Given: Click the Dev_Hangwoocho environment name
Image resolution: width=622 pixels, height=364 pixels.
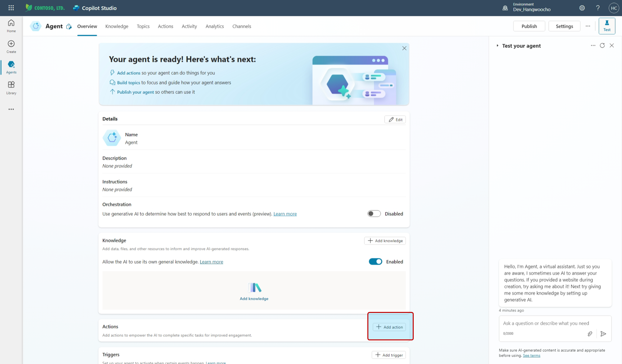Looking at the screenshot, I should point(532,9).
